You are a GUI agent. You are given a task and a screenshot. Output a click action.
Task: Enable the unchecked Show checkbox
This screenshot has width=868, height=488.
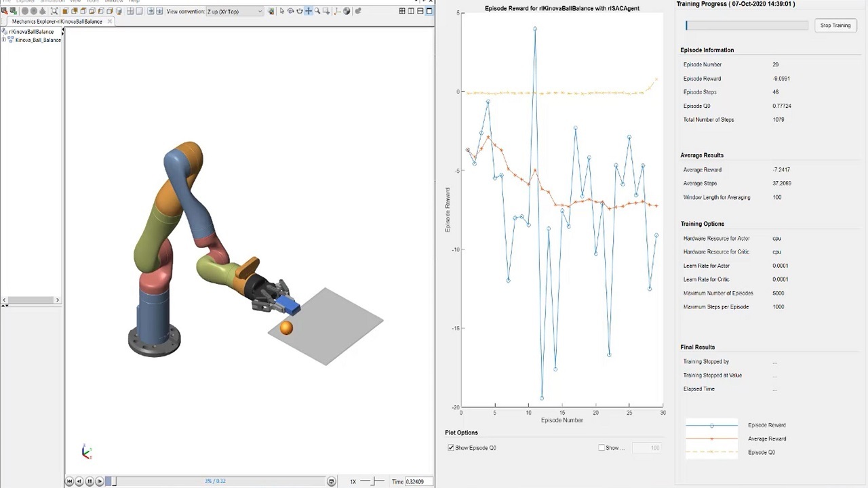pyautogui.click(x=601, y=448)
